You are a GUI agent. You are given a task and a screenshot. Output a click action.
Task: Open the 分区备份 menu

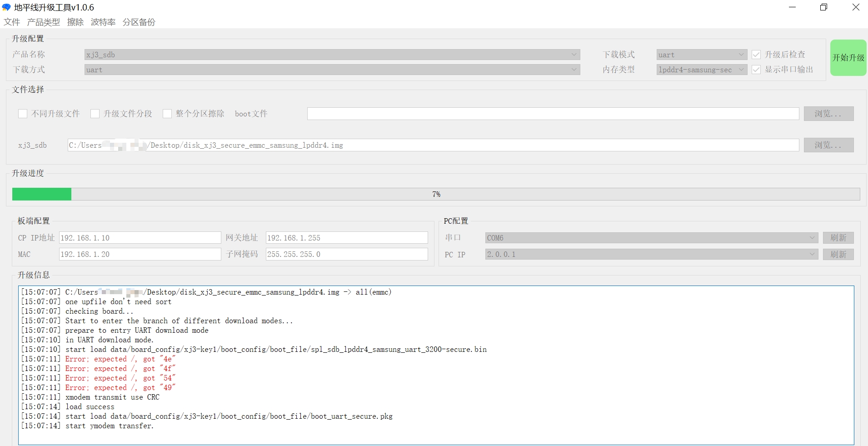coord(139,22)
